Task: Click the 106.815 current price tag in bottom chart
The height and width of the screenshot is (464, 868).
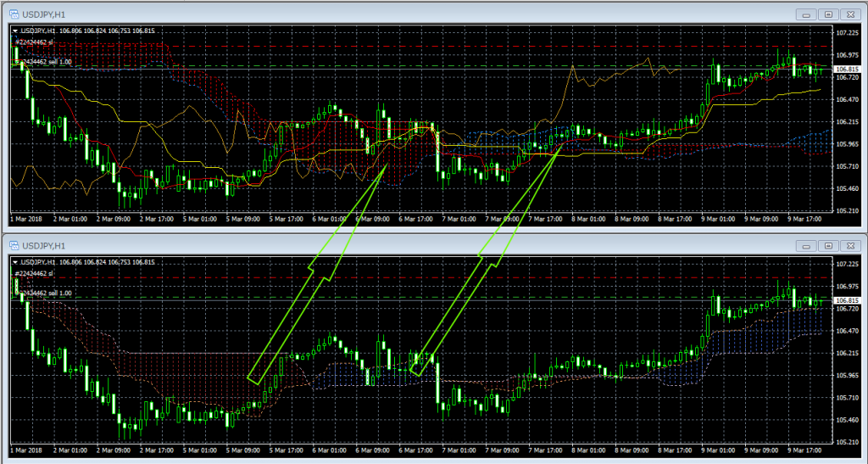Action: click(845, 300)
